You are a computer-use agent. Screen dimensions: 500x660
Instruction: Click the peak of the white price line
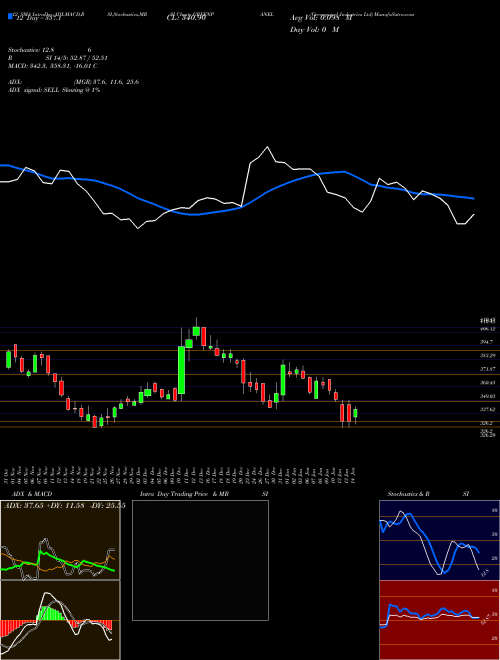(267, 147)
